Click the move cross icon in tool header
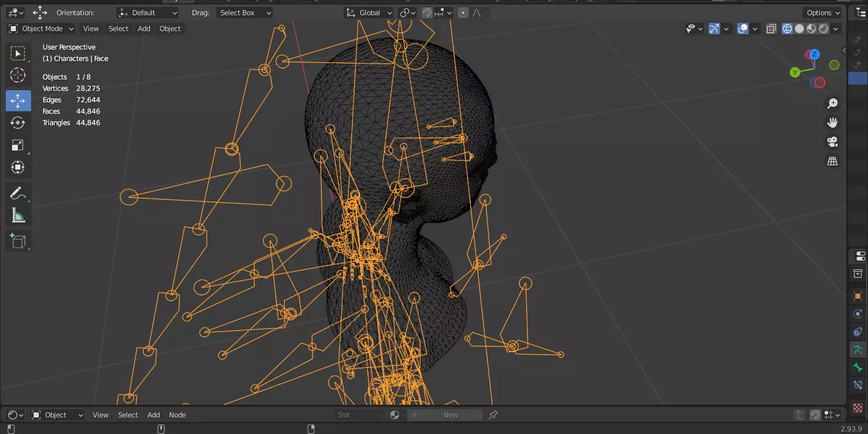This screenshot has height=434, width=868. (40, 13)
